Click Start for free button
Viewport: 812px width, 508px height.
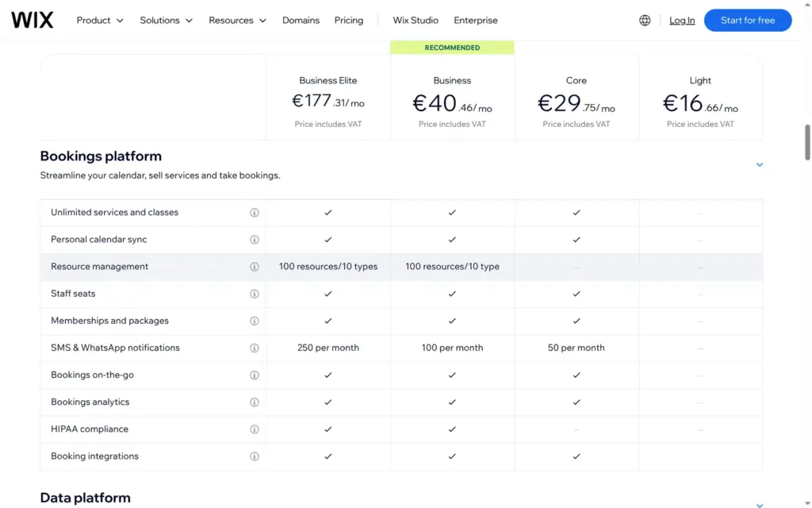click(748, 20)
